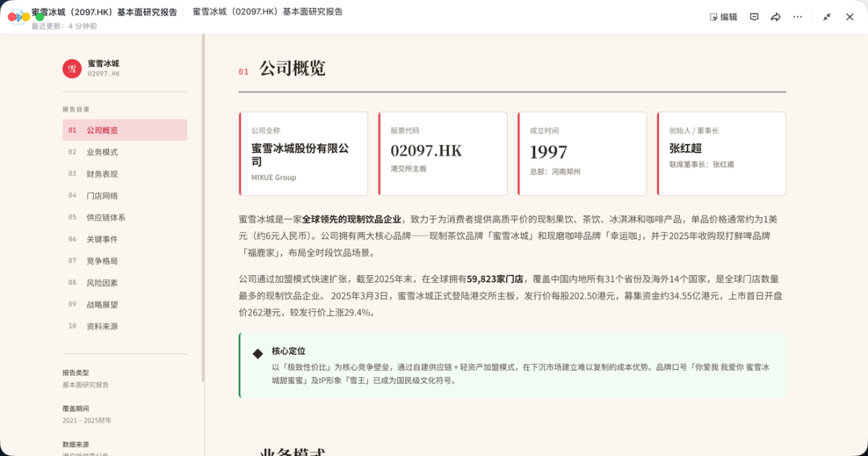868x456 pixels.
Task: Jump to 10 资料来源 section
Action: point(125,327)
